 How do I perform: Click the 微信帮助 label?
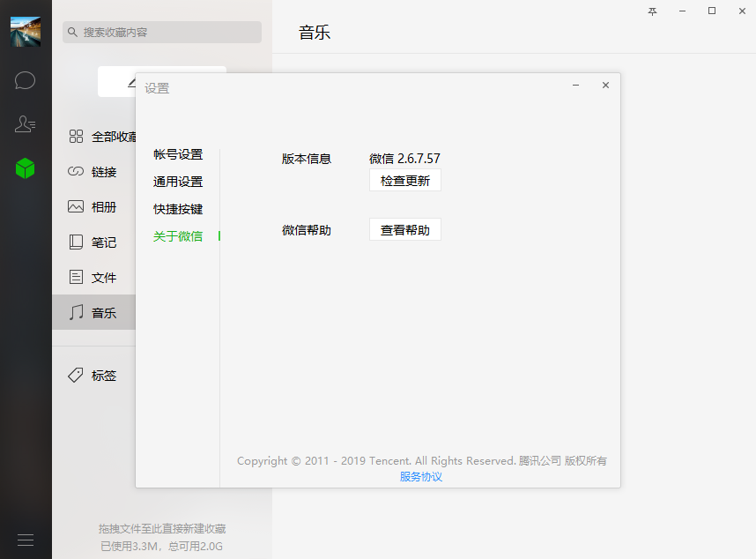(x=306, y=230)
